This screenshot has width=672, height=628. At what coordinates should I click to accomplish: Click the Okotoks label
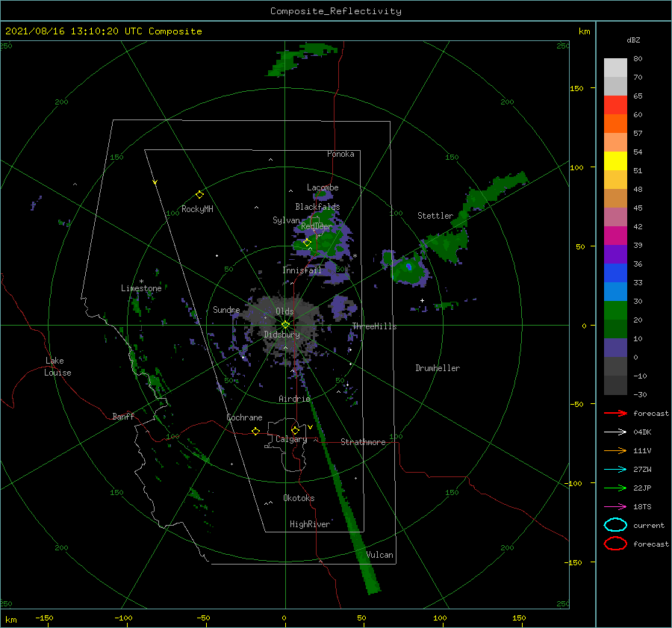point(299,498)
